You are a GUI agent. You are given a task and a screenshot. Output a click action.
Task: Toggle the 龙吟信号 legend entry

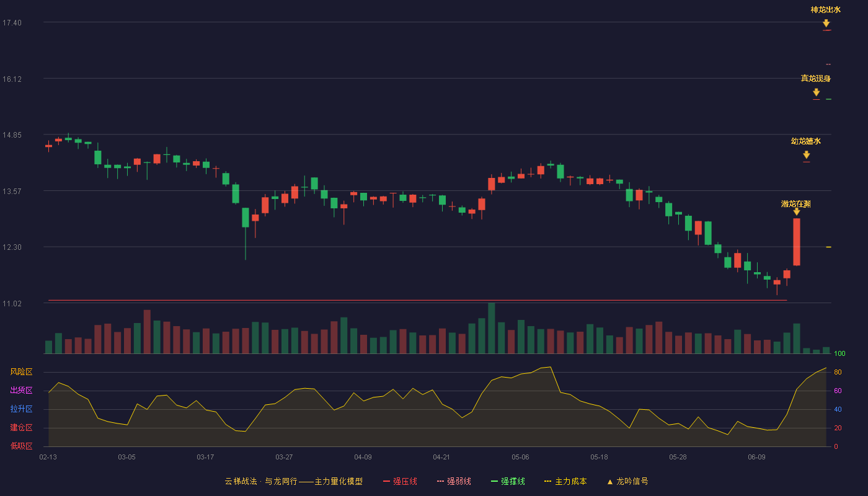point(627,481)
